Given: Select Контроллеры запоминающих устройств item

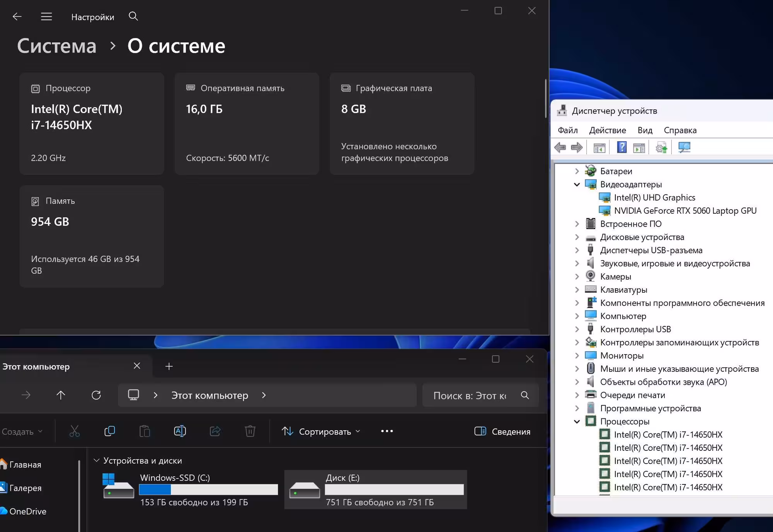Looking at the screenshot, I should [679, 343].
